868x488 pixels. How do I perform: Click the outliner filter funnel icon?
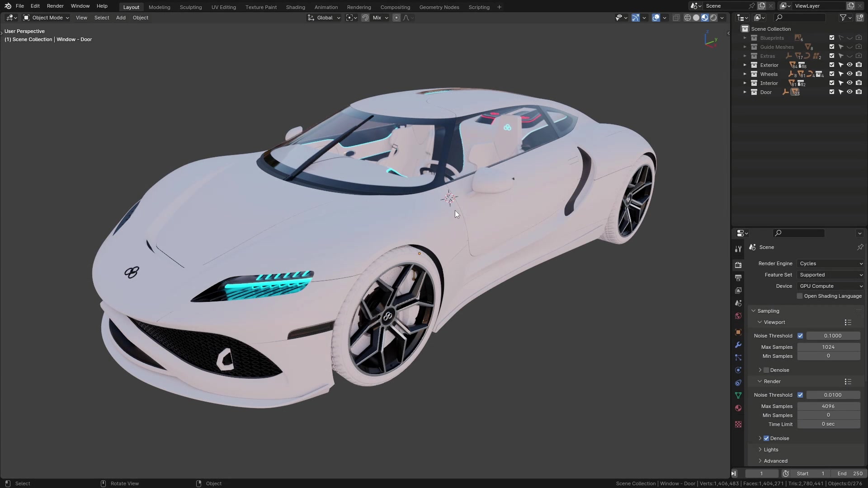click(843, 18)
